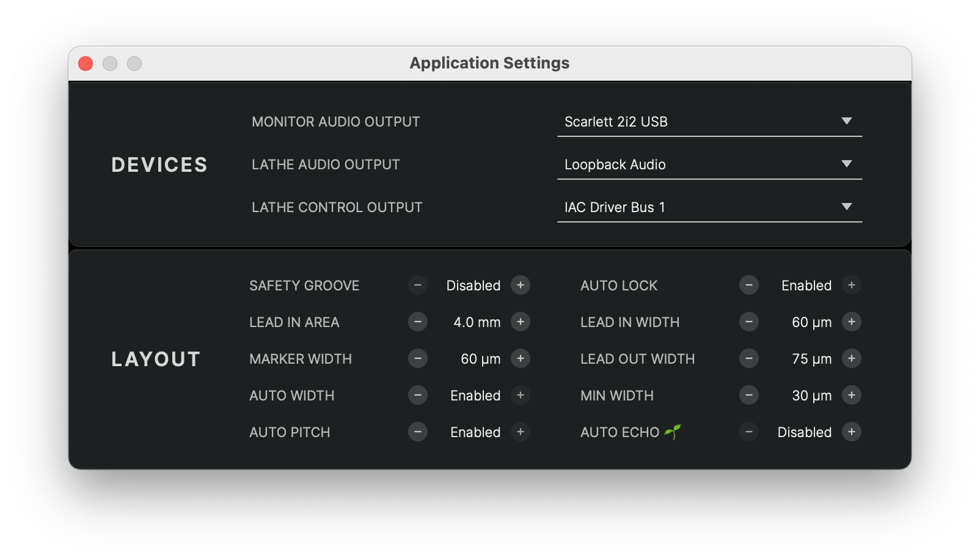Lower the Min Width value

tap(749, 396)
